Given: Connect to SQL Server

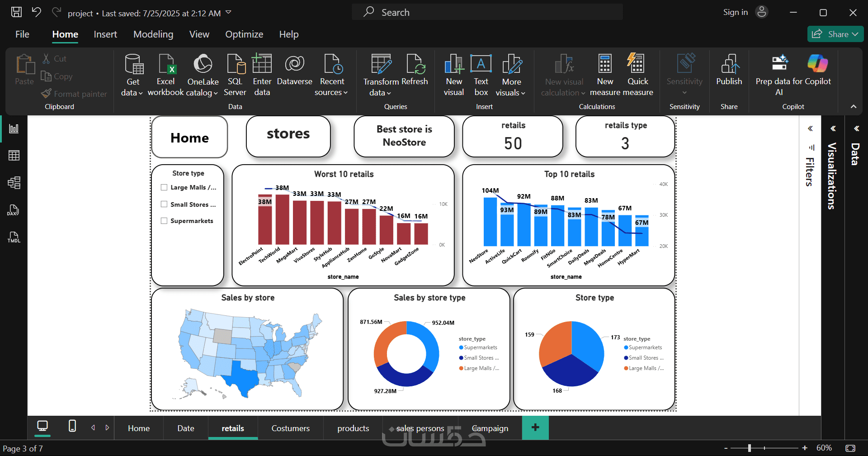Looking at the screenshot, I should tap(235, 75).
